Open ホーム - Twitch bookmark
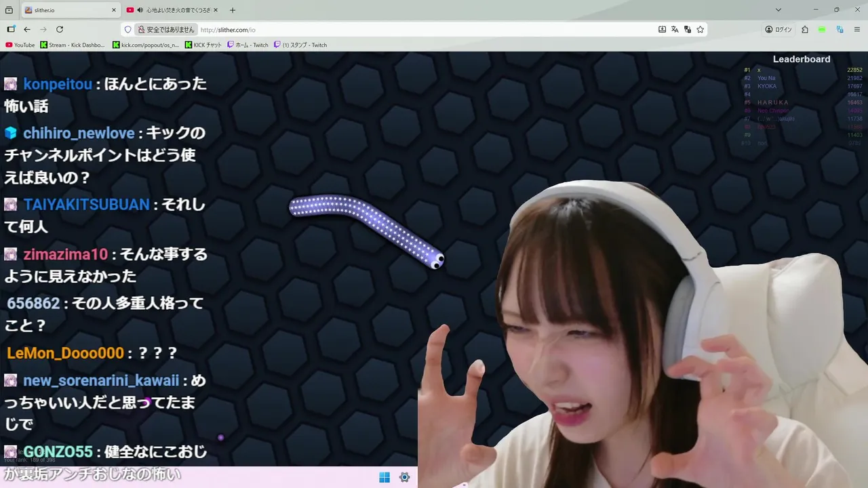The height and width of the screenshot is (488, 868). click(248, 45)
